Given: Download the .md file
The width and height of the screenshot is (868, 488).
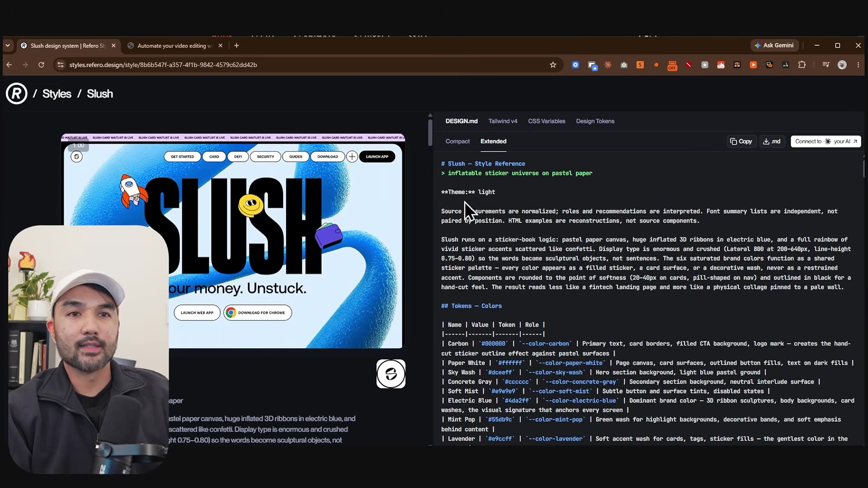Looking at the screenshot, I should pos(772,141).
